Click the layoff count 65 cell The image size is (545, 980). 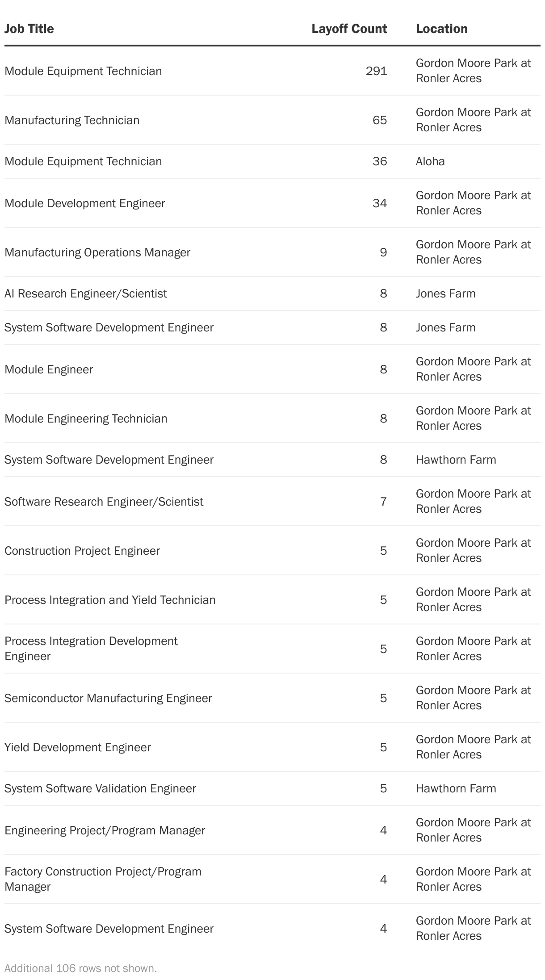point(379,120)
